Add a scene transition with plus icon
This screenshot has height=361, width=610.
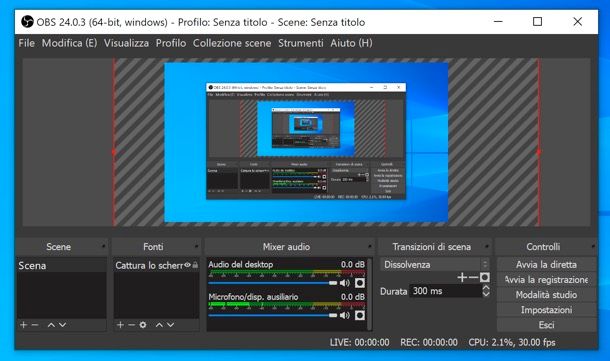click(x=462, y=277)
